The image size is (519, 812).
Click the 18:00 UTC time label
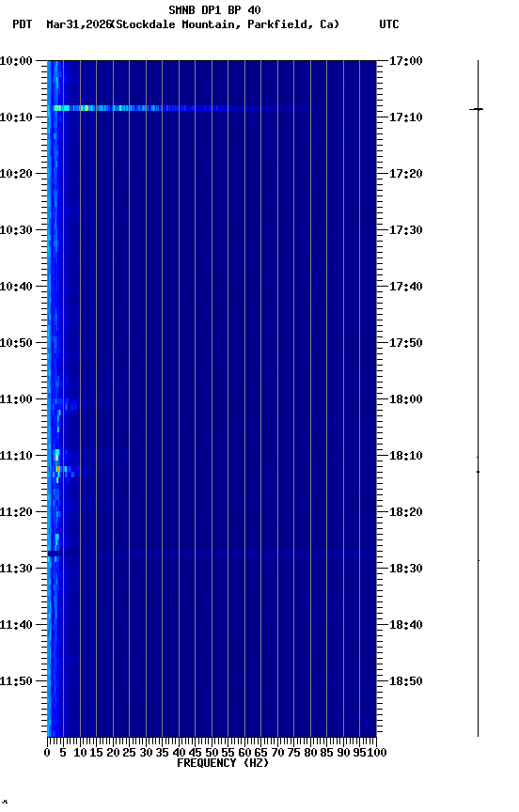tap(406, 399)
